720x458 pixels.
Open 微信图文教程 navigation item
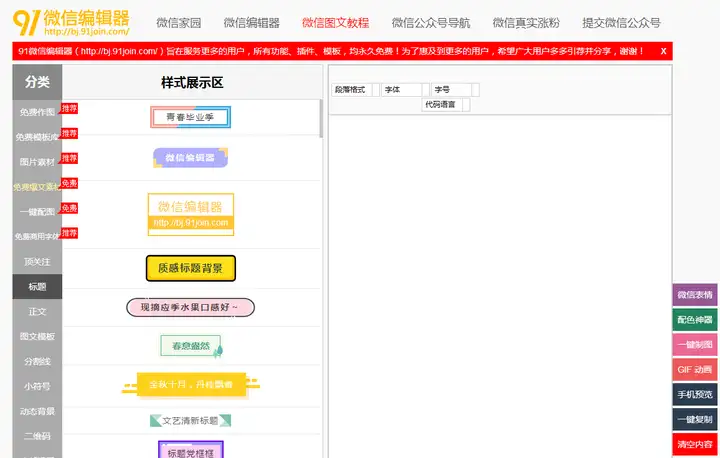(x=335, y=23)
